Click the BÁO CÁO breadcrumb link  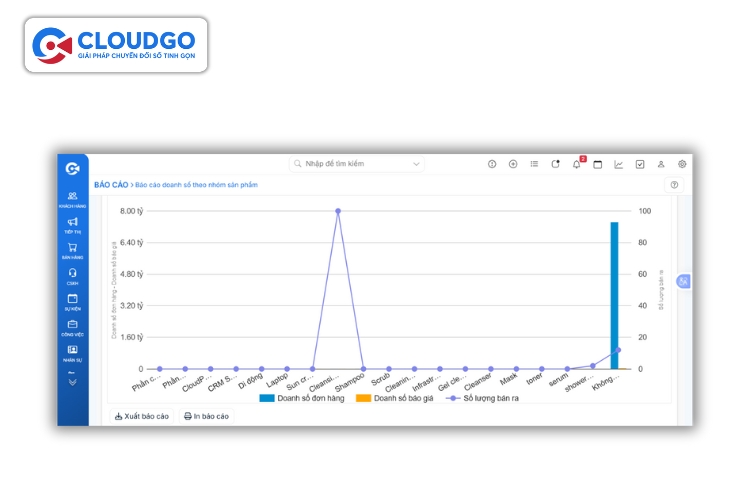(x=111, y=185)
